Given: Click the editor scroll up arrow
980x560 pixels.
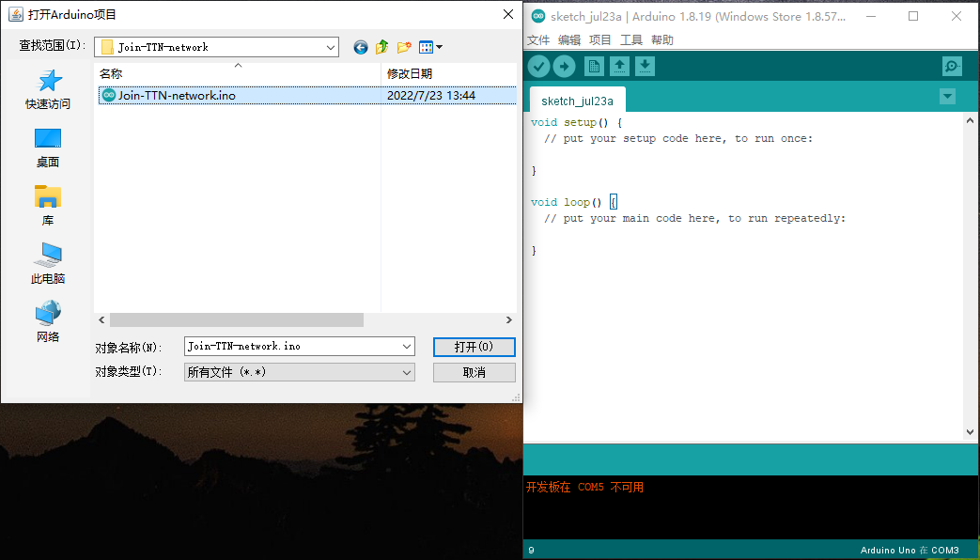Looking at the screenshot, I should [970, 120].
